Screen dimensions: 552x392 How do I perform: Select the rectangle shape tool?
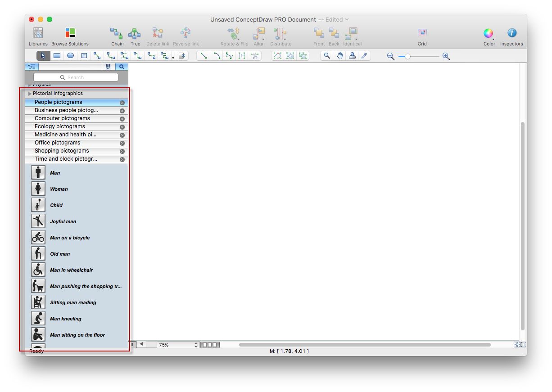coord(57,56)
